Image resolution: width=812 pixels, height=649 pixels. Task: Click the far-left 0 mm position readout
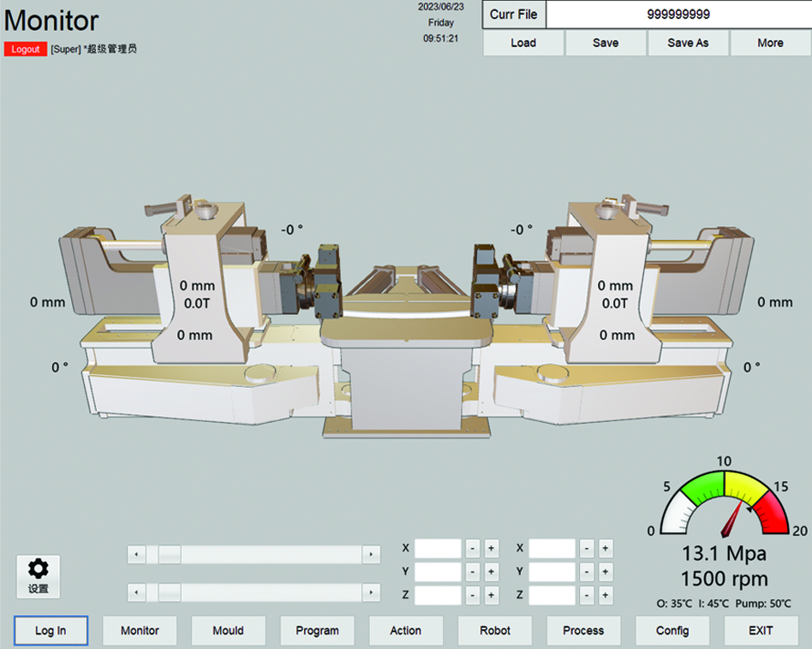(x=48, y=302)
